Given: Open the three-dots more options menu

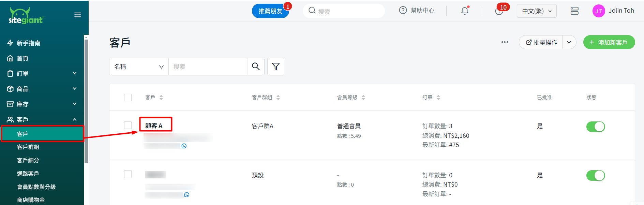Looking at the screenshot, I should pos(505,42).
